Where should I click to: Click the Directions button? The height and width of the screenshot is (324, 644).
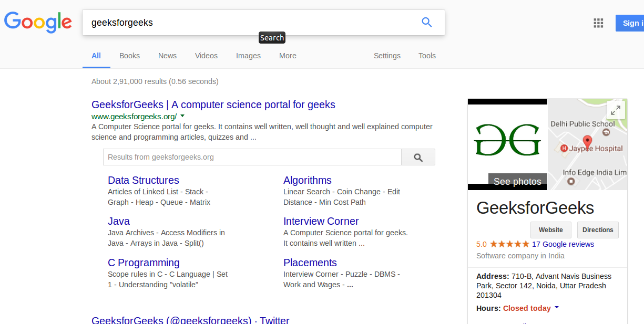point(598,230)
